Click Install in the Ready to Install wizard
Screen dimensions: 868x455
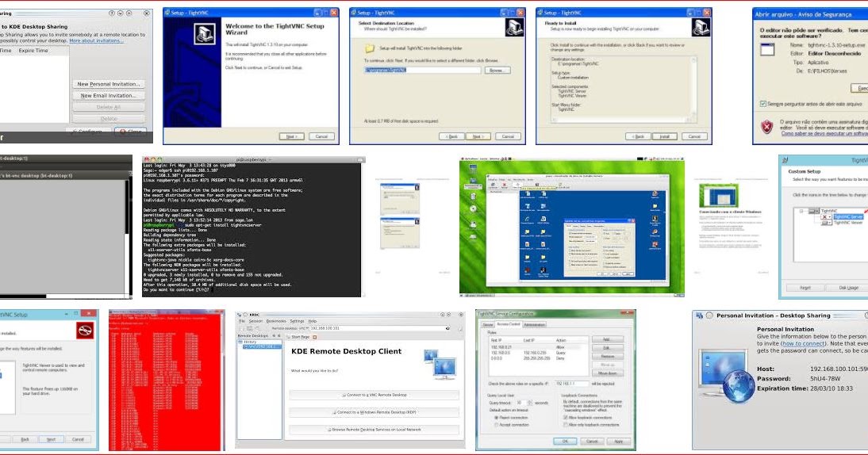point(664,136)
